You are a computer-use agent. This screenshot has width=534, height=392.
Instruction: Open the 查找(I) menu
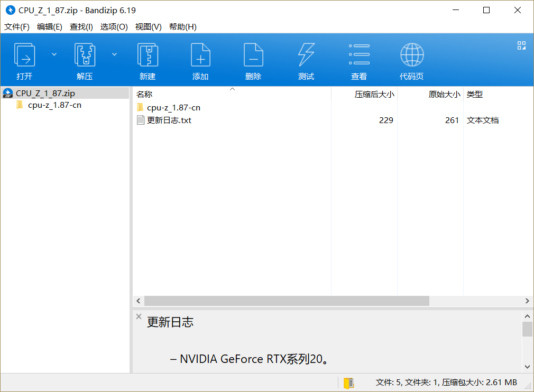[x=81, y=27]
